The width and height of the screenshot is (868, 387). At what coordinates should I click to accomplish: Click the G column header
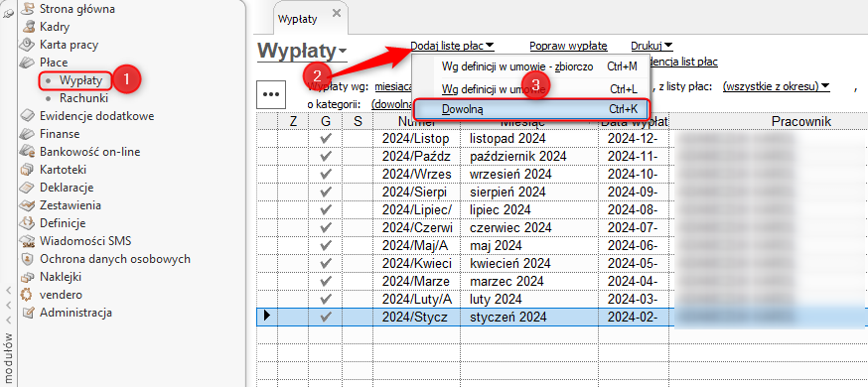pos(326,121)
